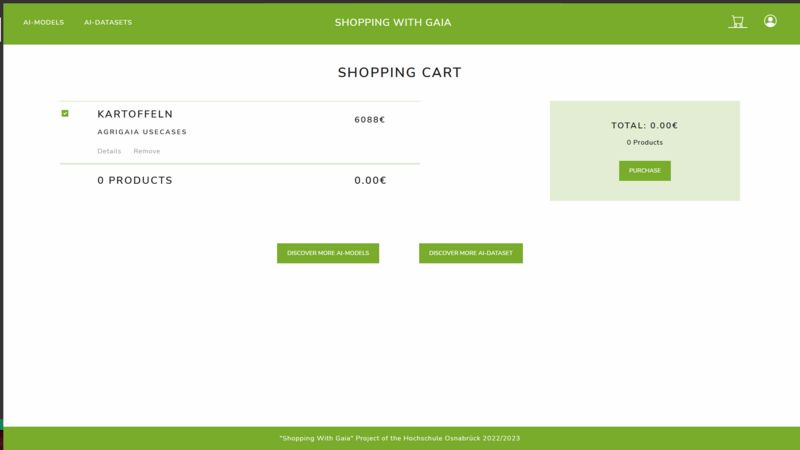Image resolution: width=800 pixels, height=450 pixels.
Task: Go to AI-Models in navigation bar
Action: coord(43,22)
